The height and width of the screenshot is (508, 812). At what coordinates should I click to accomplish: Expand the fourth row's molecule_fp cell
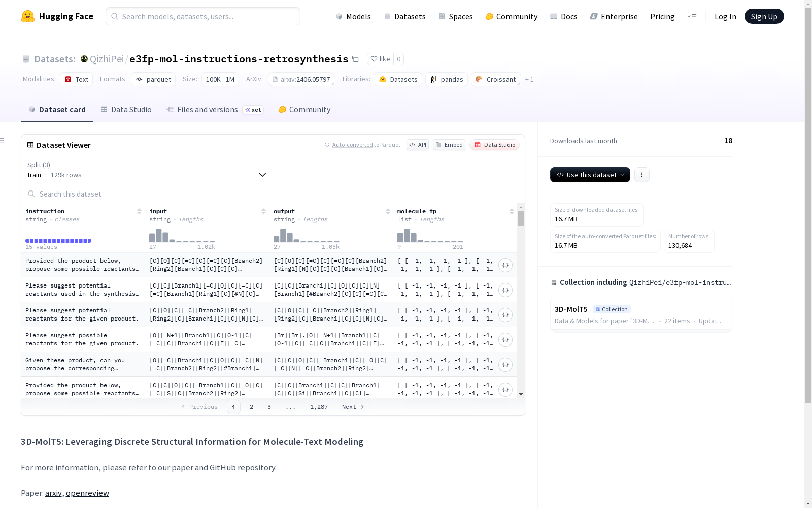(x=505, y=340)
